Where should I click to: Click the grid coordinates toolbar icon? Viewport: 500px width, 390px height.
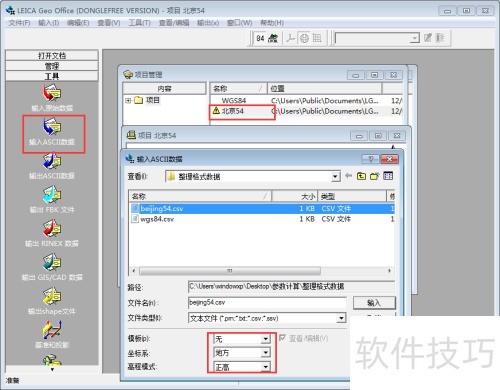[317, 38]
